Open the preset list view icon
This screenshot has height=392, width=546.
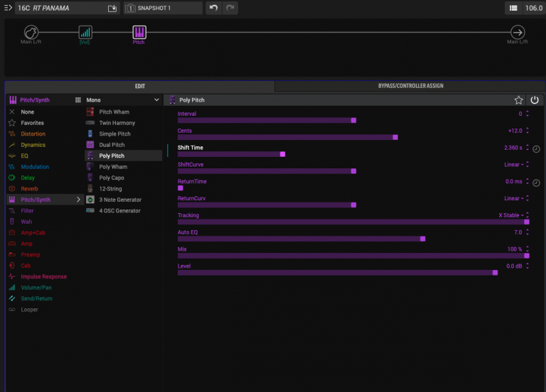tap(513, 8)
